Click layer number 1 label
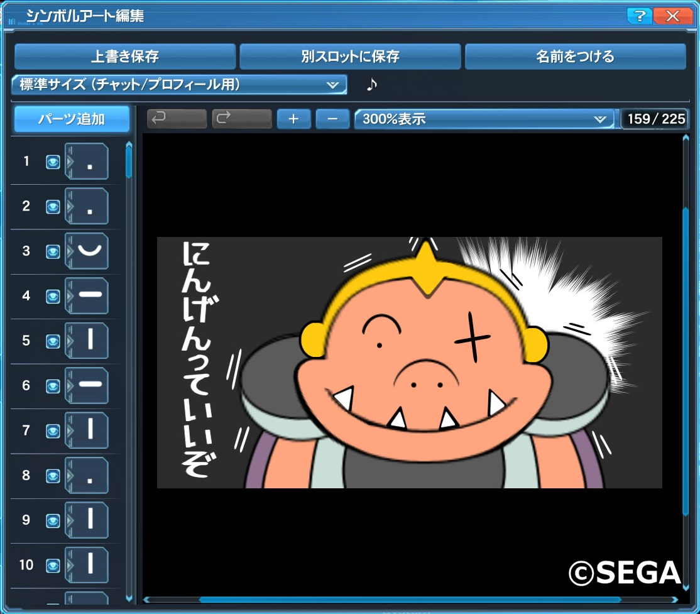This screenshot has height=614, width=700. 26,161
